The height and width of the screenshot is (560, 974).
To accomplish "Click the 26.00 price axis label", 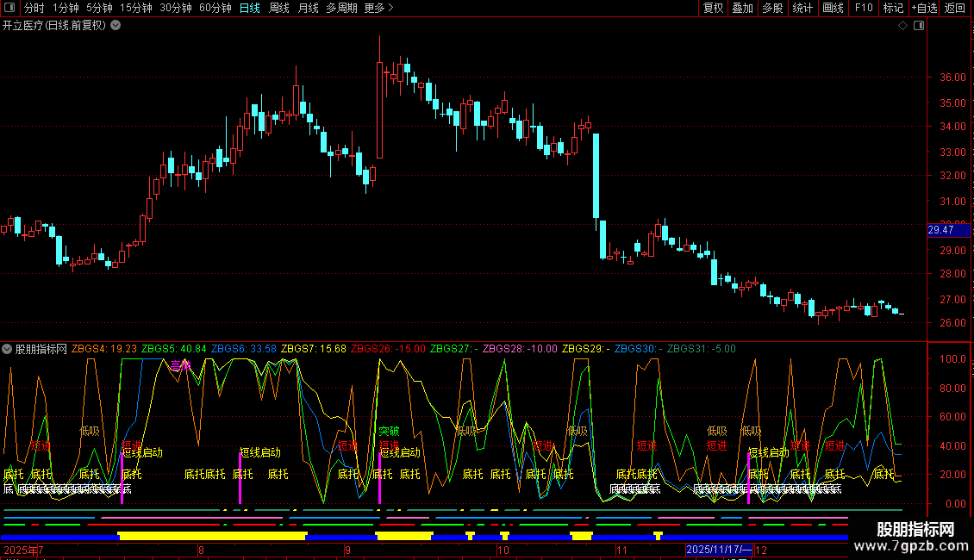I will click(x=952, y=323).
